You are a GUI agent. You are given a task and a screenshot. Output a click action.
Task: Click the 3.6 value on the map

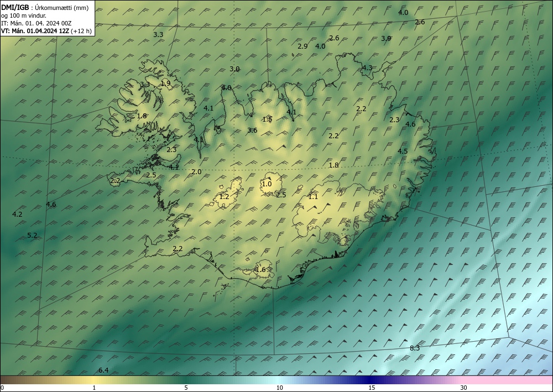click(x=252, y=130)
